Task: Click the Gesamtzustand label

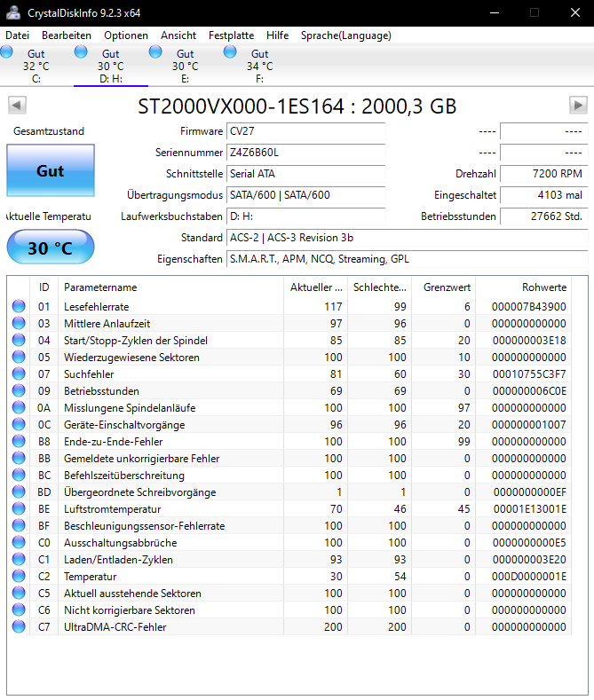Action: (49, 131)
